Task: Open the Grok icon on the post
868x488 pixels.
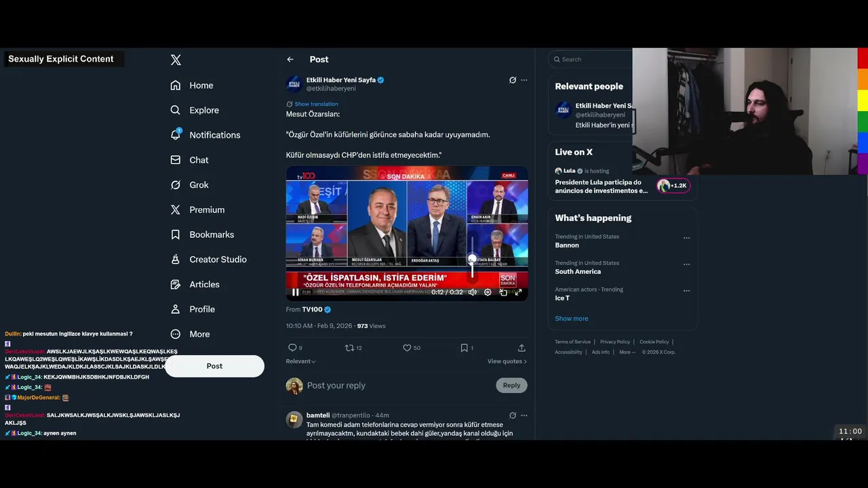Action: click(x=513, y=80)
